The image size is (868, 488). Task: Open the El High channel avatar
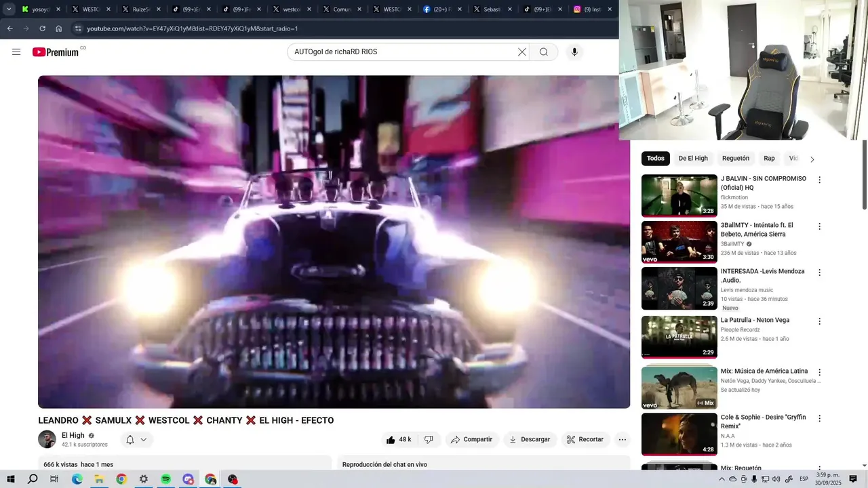[47, 439]
